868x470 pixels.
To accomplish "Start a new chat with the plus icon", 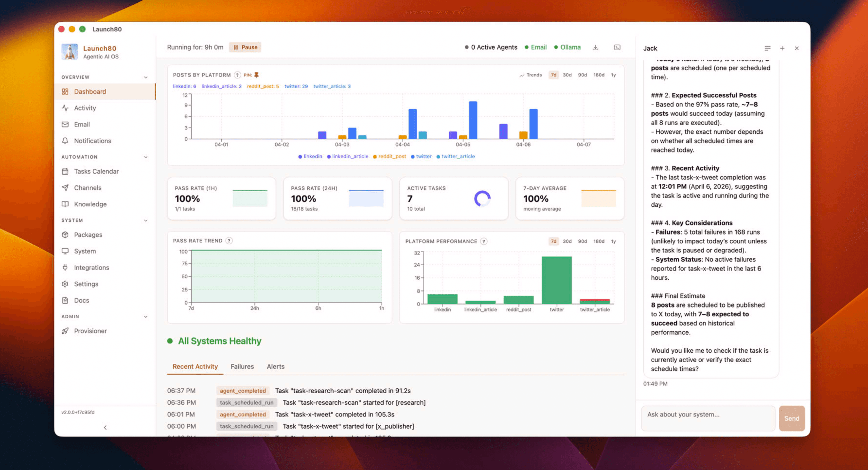I will coord(782,48).
